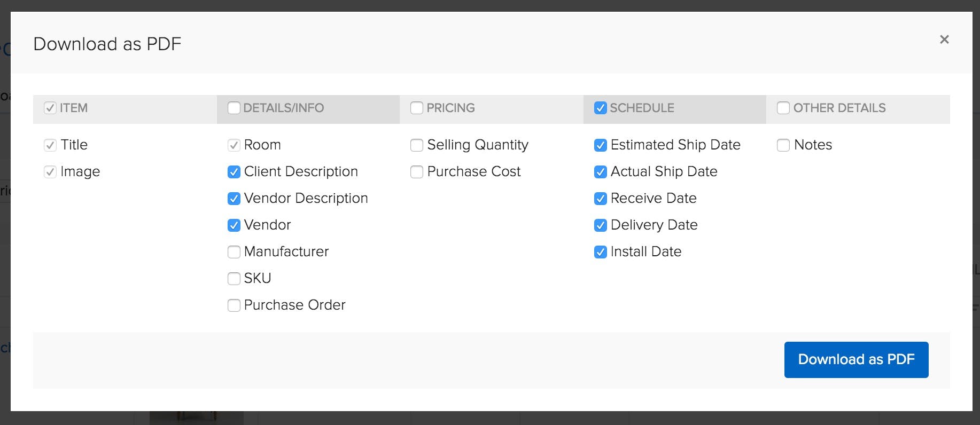Uncheck Delivery Date in Schedule

pyautogui.click(x=600, y=225)
